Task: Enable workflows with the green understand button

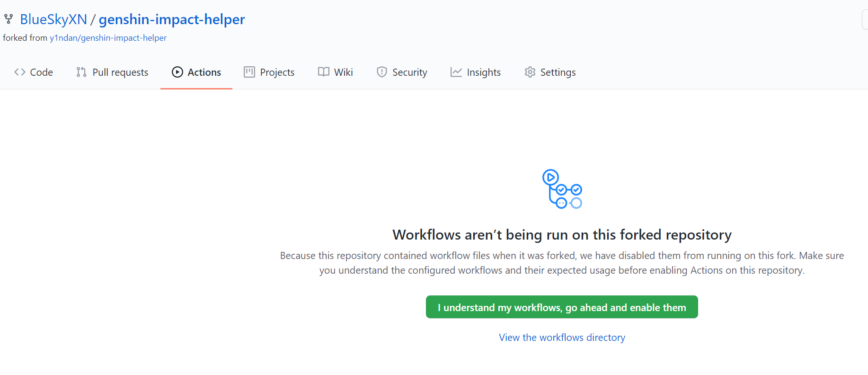Action: (562, 307)
